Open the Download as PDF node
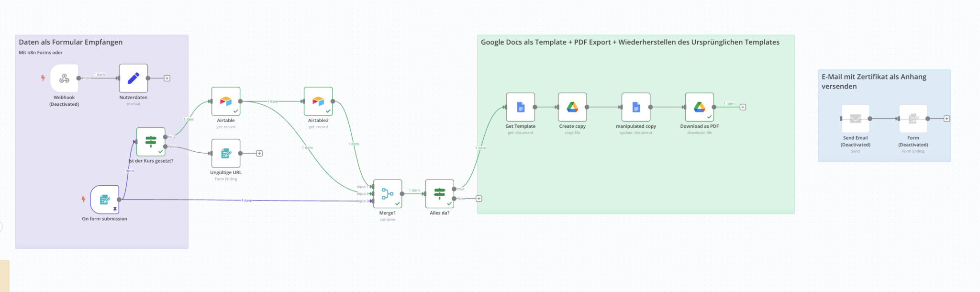 [699, 107]
